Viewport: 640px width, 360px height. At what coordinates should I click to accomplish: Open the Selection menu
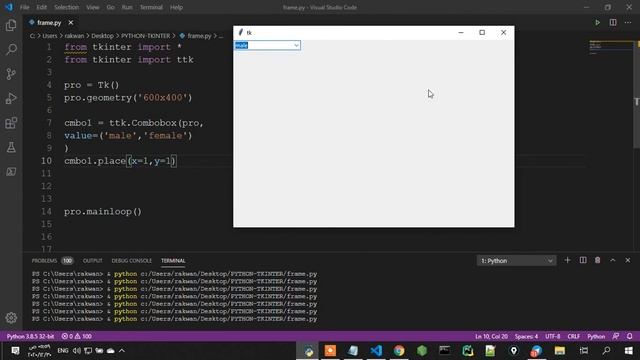pos(67,7)
